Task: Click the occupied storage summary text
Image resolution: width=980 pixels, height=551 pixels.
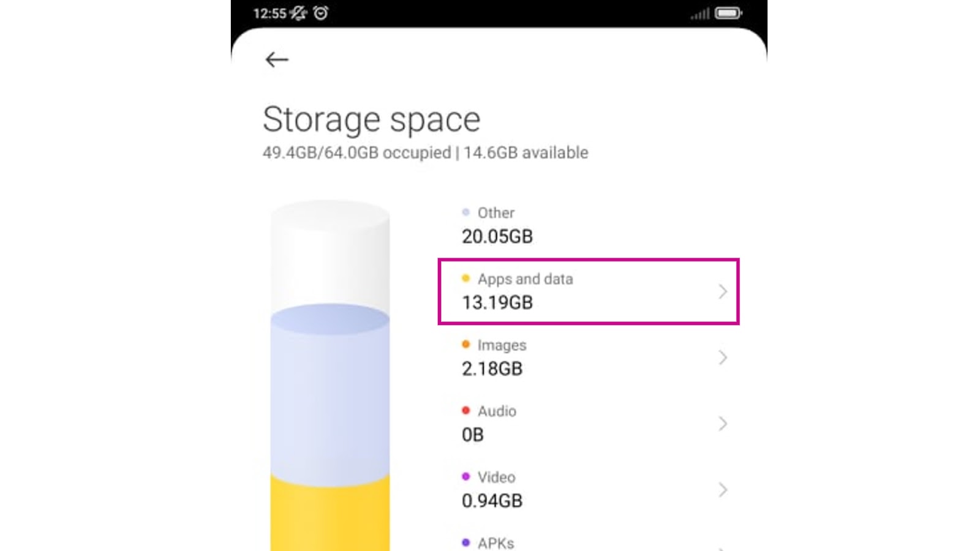Action: (425, 152)
